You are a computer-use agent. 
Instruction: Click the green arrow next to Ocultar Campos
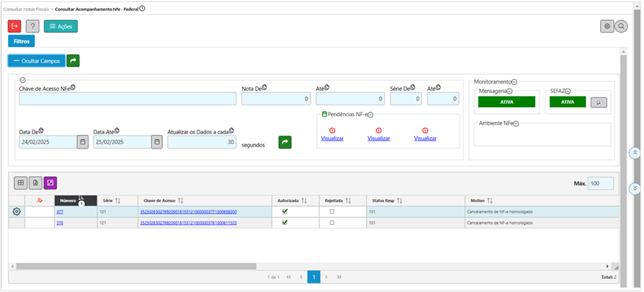click(73, 61)
